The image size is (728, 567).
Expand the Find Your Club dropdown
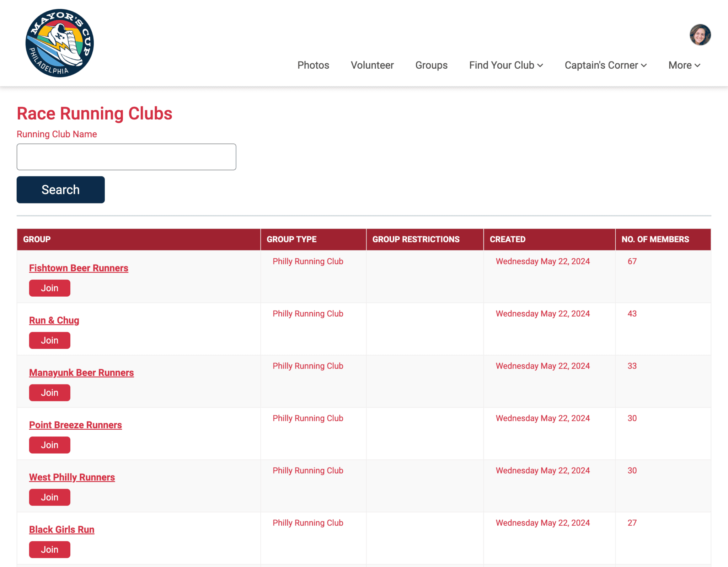click(506, 65)
